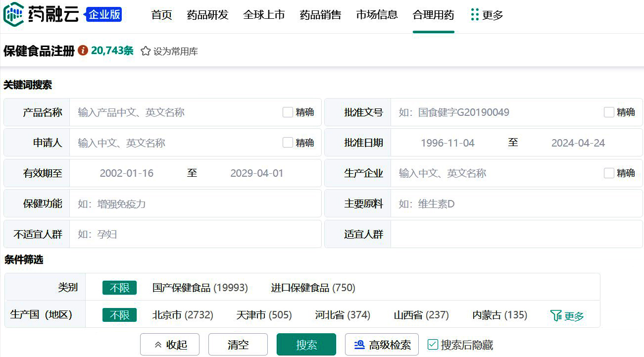Click the 药融云 logo icon

pyautogui.click(x=13, y=14)
